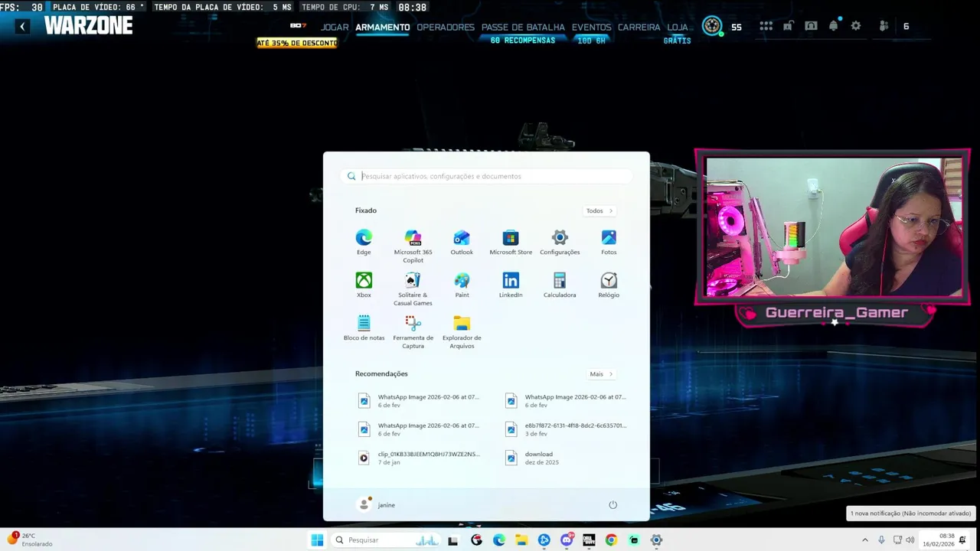Click the Start menu search field
Viewport: 980px width, 551px height.
coord(487,176)
